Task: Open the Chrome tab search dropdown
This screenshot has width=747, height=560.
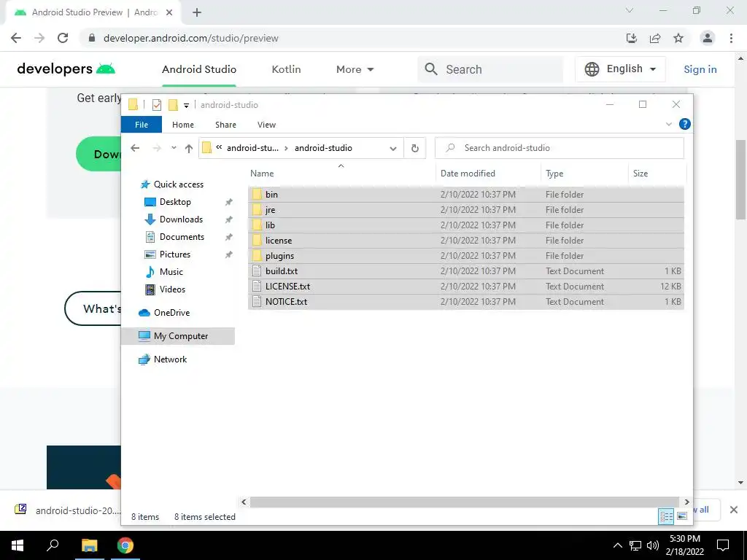Action: 629,10
